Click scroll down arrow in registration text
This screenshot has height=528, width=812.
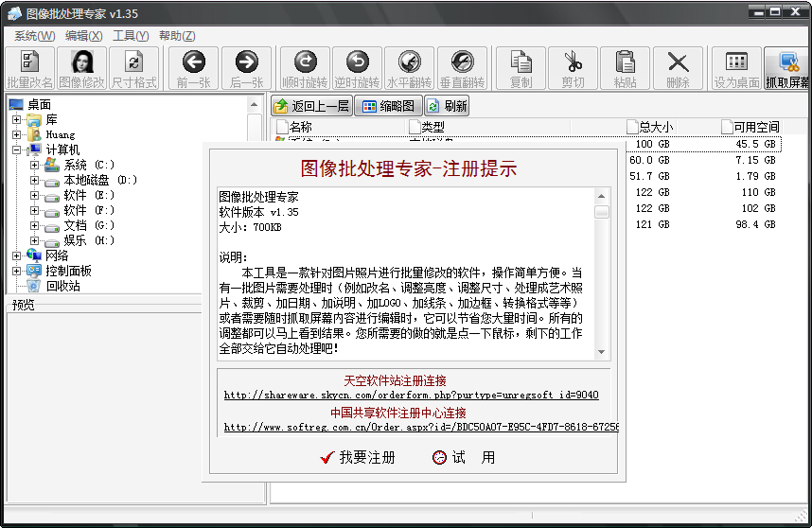click(601, 352)
